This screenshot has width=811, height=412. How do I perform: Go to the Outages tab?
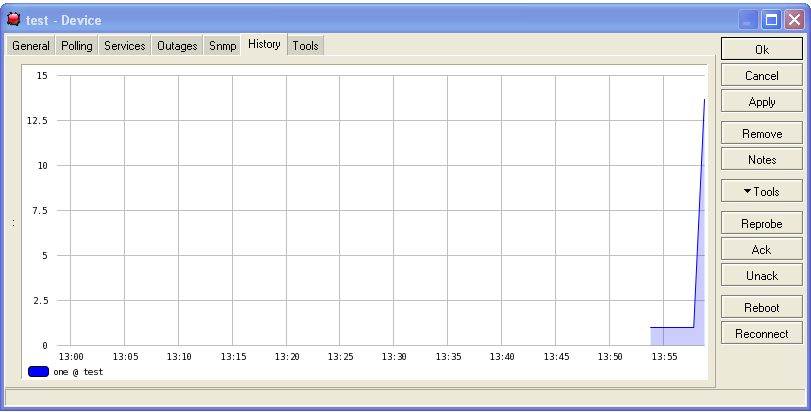tap(177, 45)
